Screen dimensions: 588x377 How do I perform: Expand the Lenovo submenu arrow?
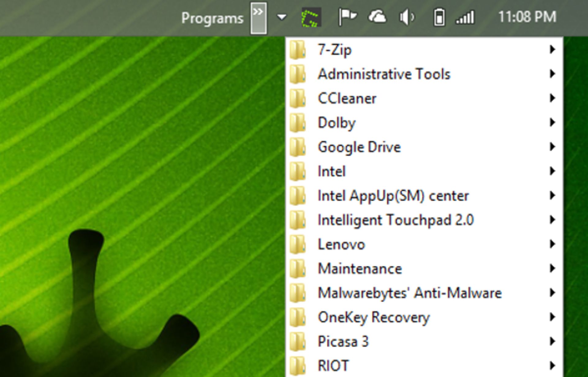pos(552,244)
